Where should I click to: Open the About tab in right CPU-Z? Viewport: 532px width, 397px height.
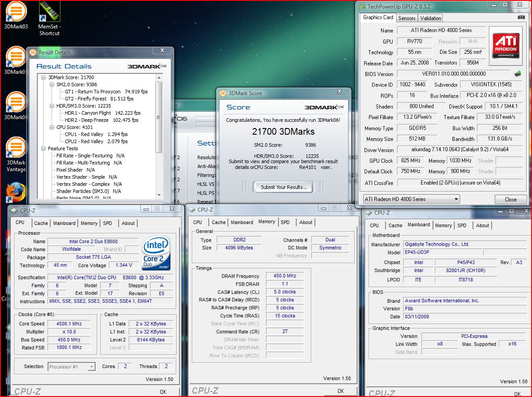[482, 225]
